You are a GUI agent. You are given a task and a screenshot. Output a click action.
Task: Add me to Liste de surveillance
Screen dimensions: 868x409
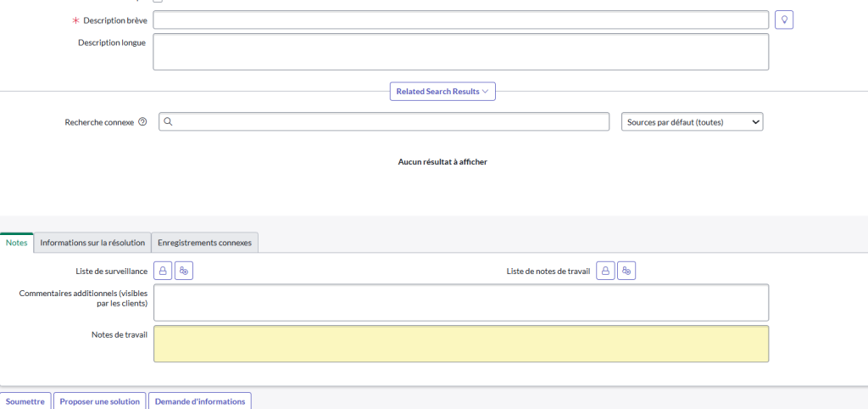click(x=184, y=271)
